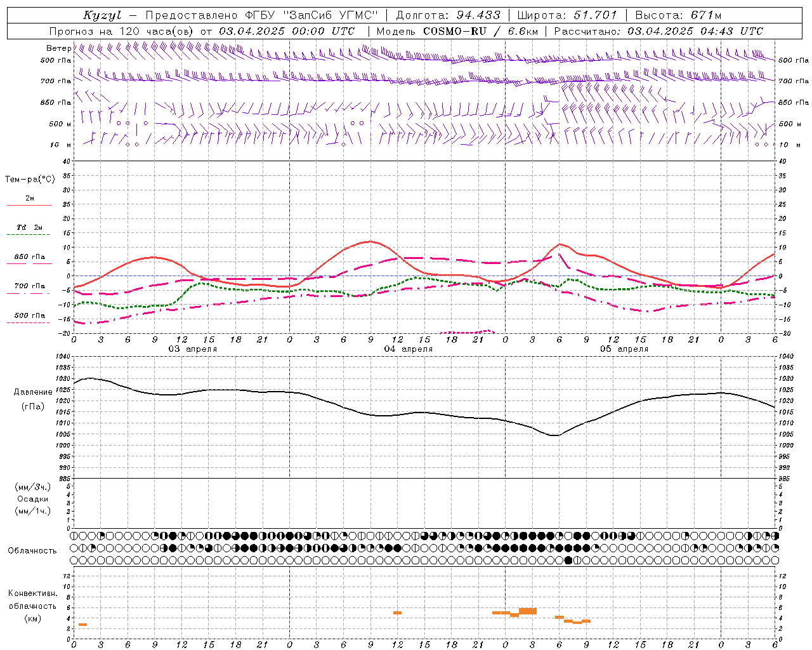Click the ФГБУ "ЗапСиб УГМС" provider text
Screen dimensions: 812x650
pyautogui.click(x=311, y=15)
